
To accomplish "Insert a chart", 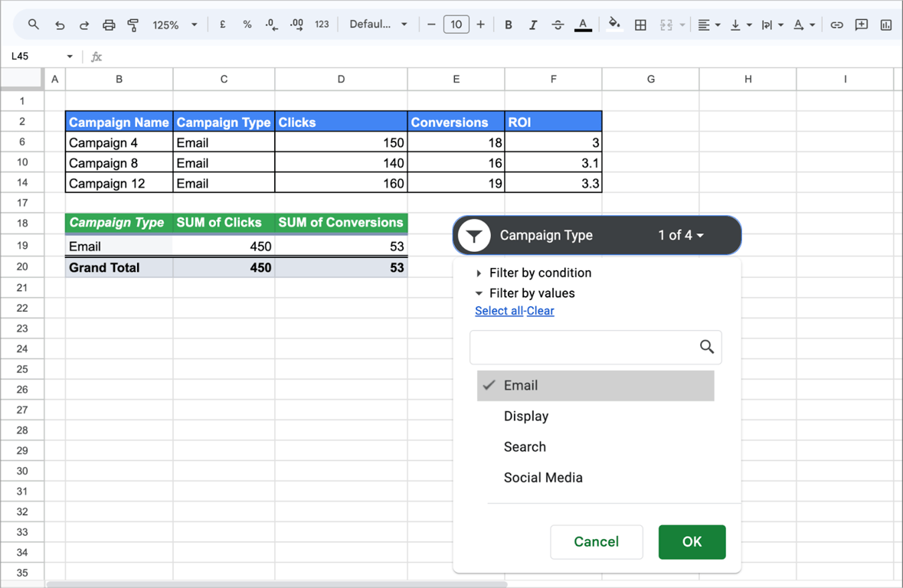I will tap(885, 24).
